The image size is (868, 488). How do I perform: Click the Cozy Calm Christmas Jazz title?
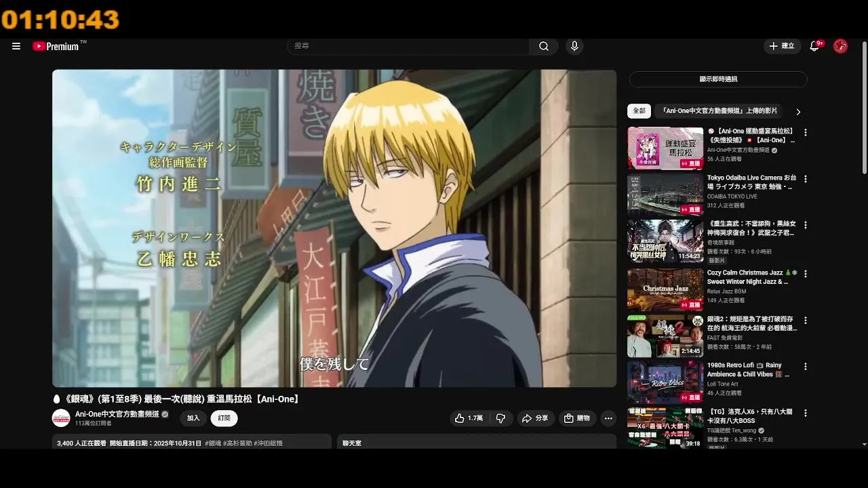click(x=751, y=277)
